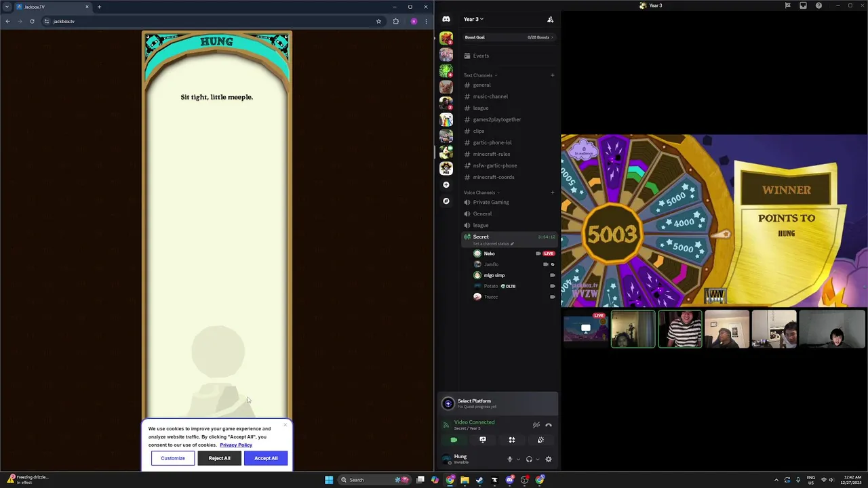
Task: Open the Boost Goal progress bar
Action: click(x=509, y=37)
